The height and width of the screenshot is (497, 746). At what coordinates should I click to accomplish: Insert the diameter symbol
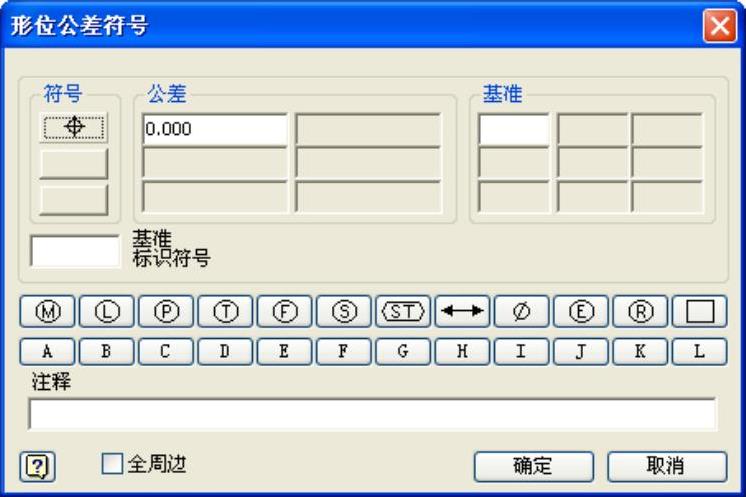click(522, 312)
